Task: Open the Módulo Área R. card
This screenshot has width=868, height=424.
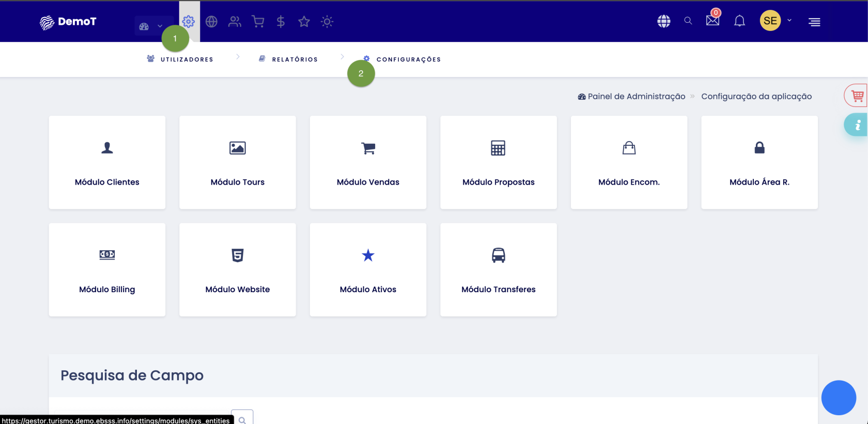Action: click(760, 162)
